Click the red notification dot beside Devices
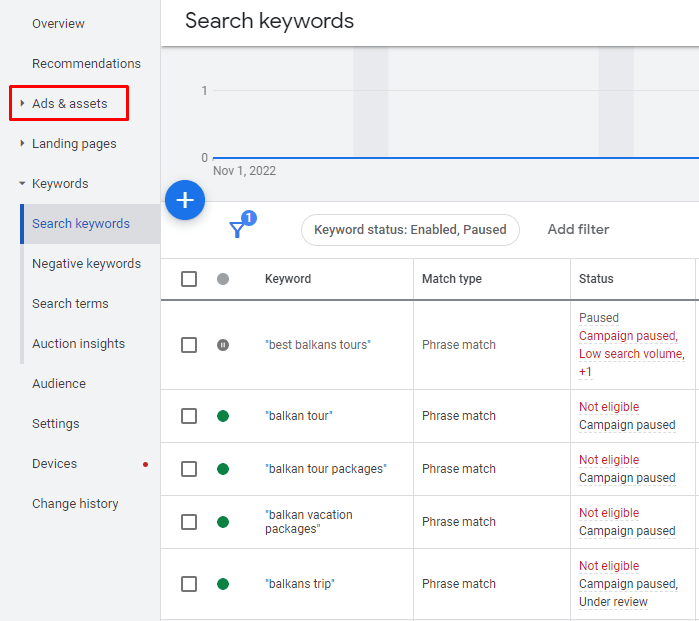Image resolution: width=699 pixels, height=621 pixels. 145,465
